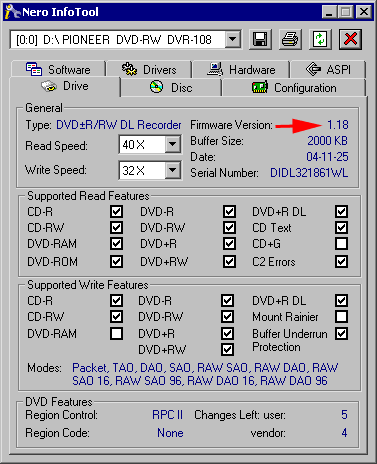Close the Nero InfoTool window

pyautogui.click(x=364, y=12)
